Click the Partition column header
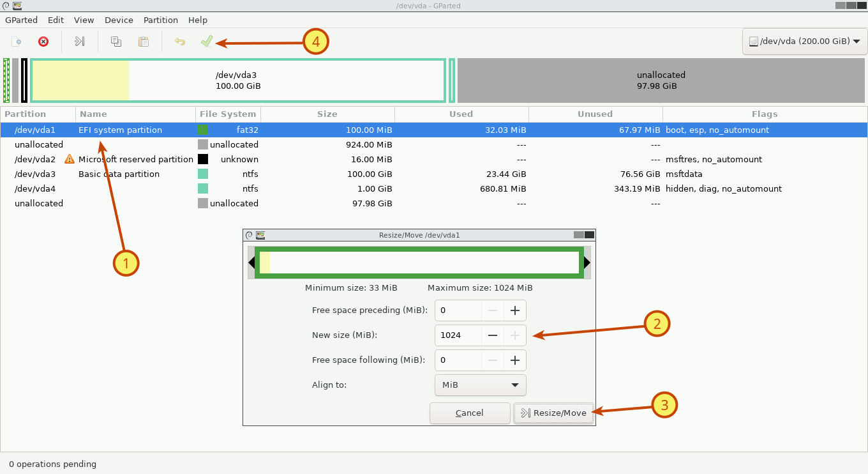The height and width of the screenshot is (474, 868). 38,114
